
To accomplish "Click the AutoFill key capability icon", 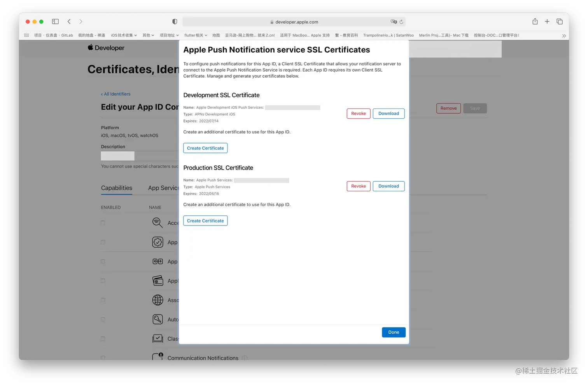I will pos(157,319).
